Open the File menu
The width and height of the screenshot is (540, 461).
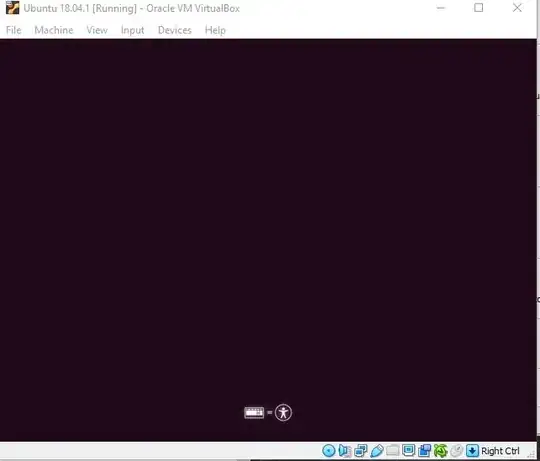[13, 30]
